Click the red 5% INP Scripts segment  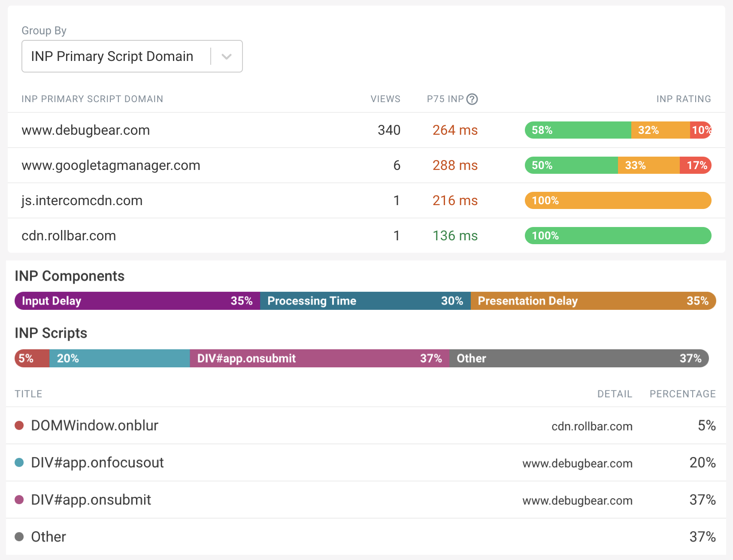32,358
